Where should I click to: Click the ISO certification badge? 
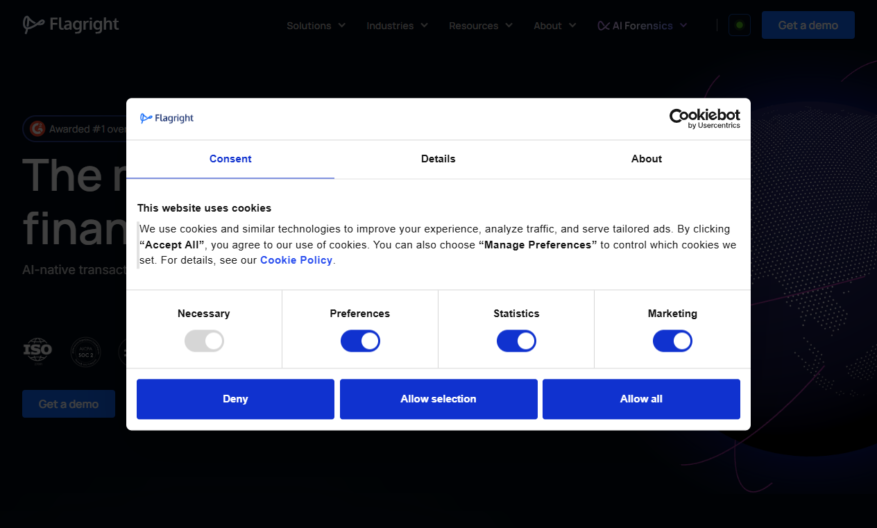coord(37,351)
